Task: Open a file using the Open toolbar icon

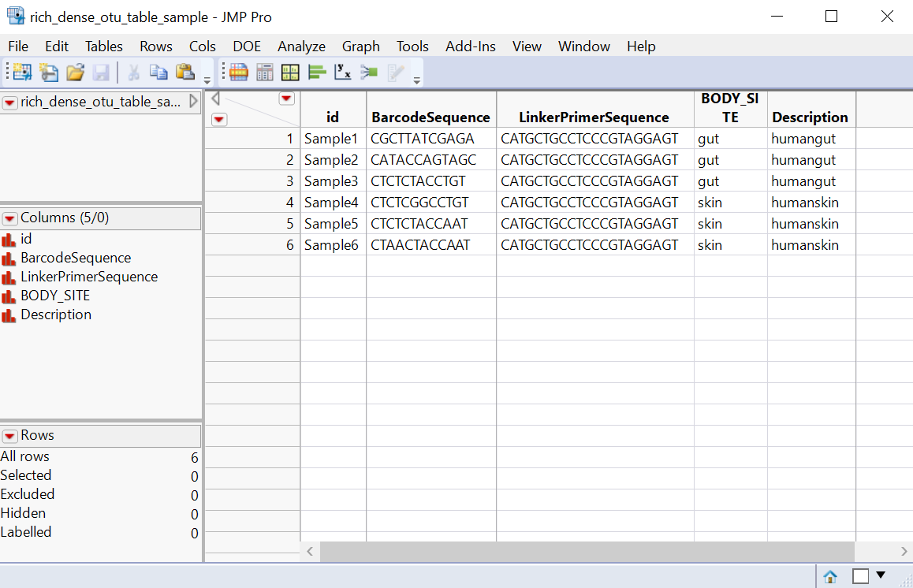Action: click(x=75, y=72)
